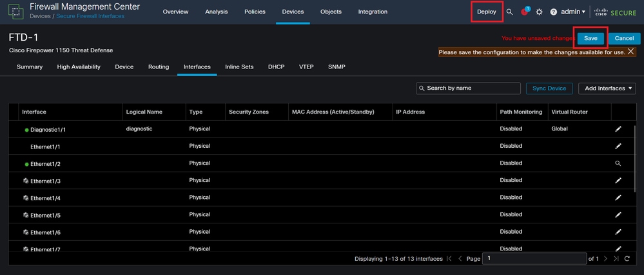Edit Diagnostic1/1 with pencil icon
This screenshot has height=275, width=644.
pos(618,129)
